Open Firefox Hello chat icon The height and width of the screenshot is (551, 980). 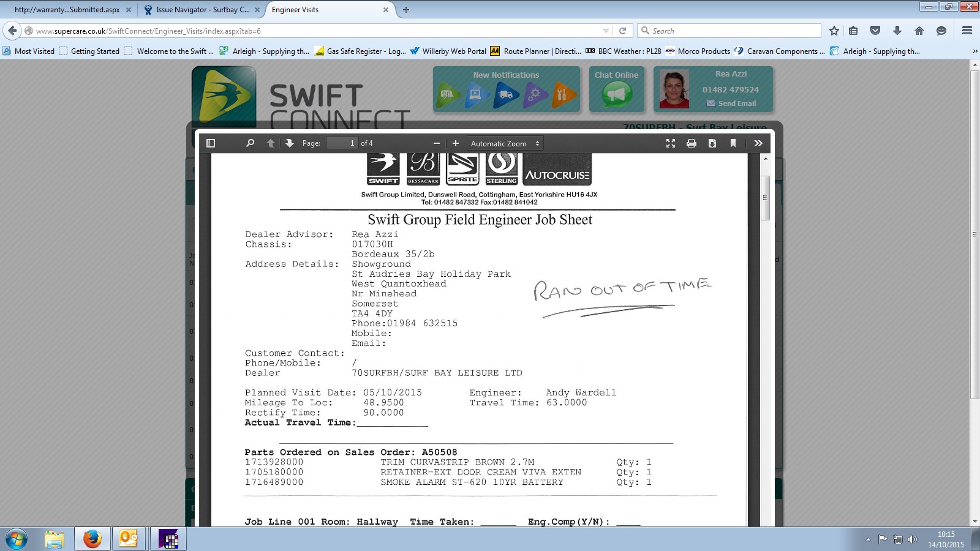(941, 31)
